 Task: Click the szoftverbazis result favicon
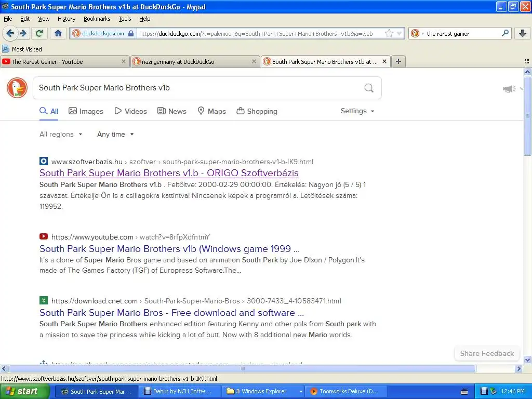tap(44, 161)
